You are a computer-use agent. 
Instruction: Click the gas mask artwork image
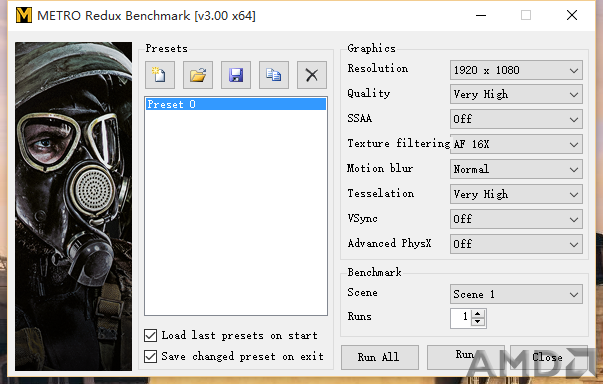(x=73, y=206)
